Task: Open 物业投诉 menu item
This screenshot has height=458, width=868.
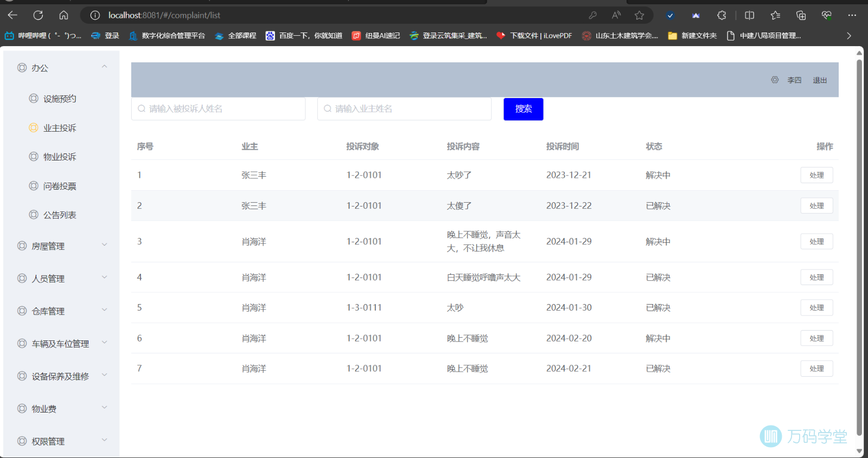Action: click(60, 157)
